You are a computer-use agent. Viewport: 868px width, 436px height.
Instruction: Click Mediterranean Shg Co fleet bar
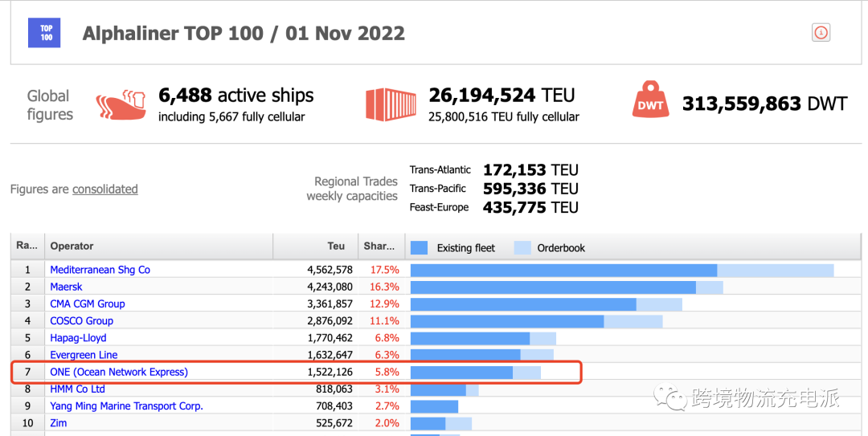[563, 271]
